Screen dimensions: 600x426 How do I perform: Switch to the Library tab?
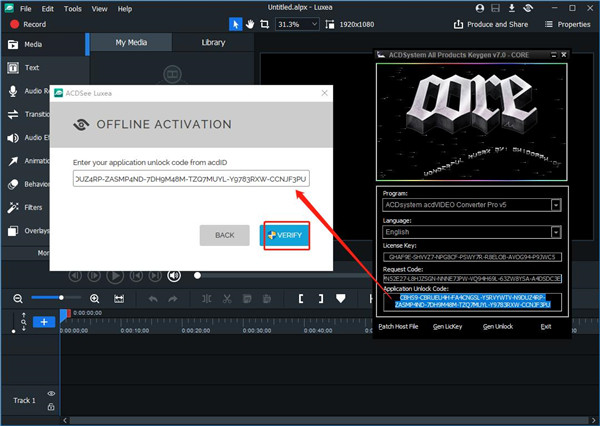tap(213, 42)
